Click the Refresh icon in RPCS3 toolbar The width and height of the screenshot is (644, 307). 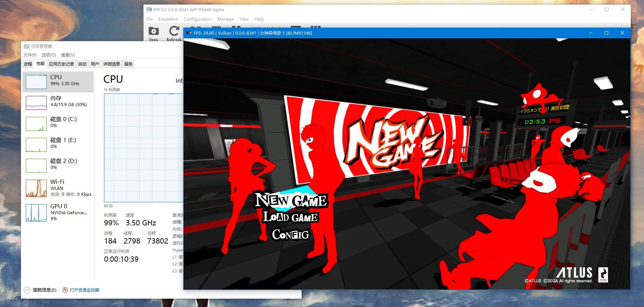pos(174,31)
